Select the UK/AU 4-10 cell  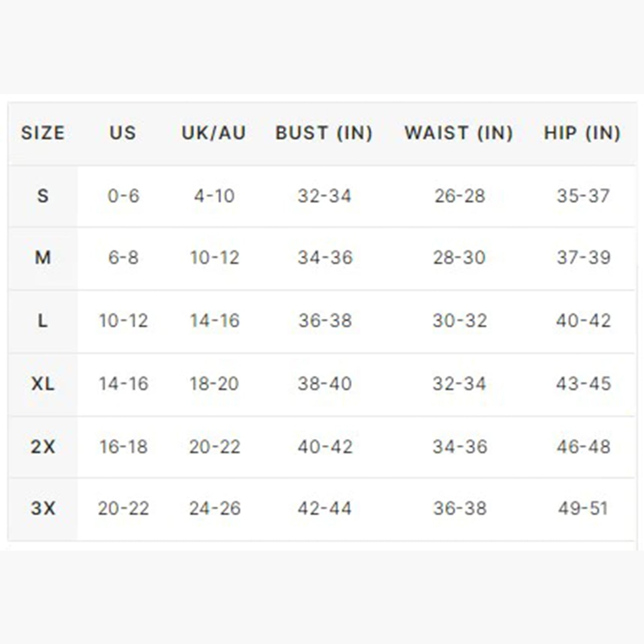(214, 196)
